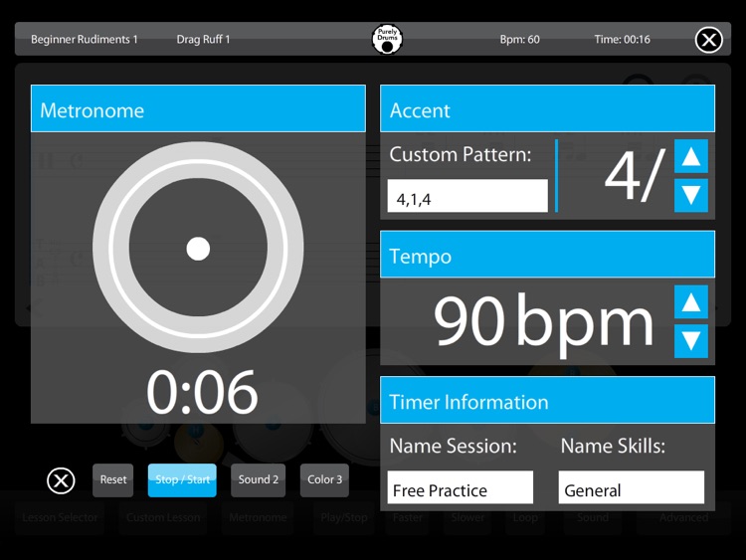Click the Bpm: 60 readout
Screen dimensions: 746x560
pyautogui.click(x=519, y=40)
